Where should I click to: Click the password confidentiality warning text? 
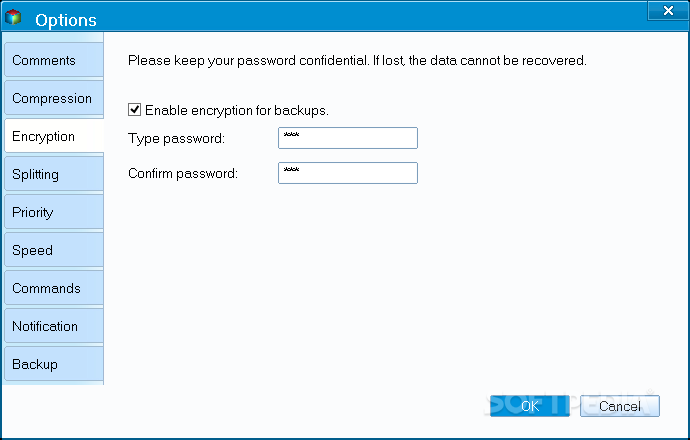tap(357, 61)
